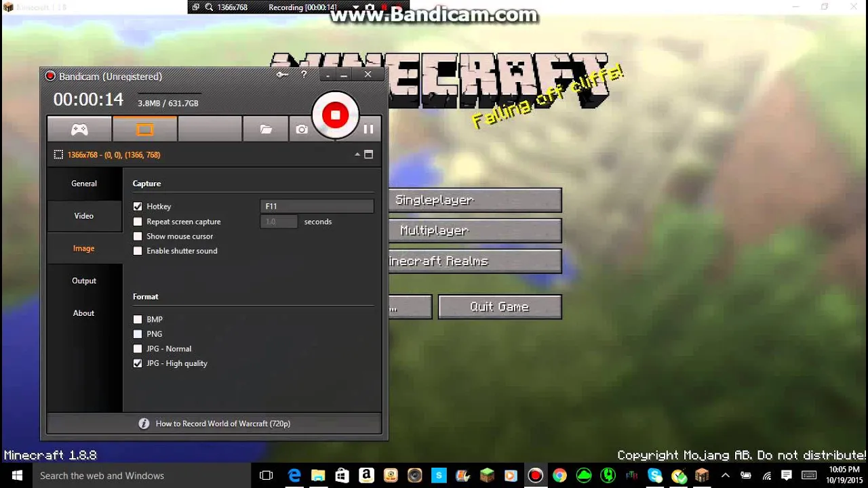Screen dimensions: 868x488
Task: Select PNG image format
Action: click(x=138, y=334)
